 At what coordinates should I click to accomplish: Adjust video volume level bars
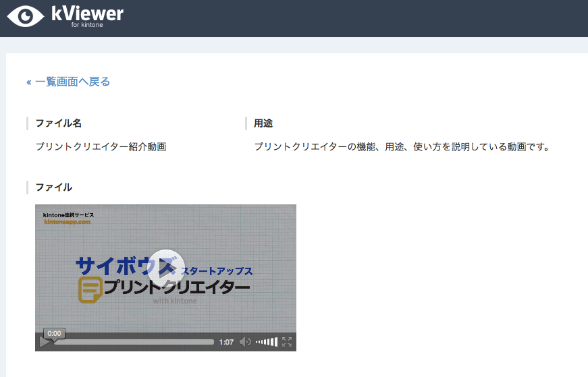pyautogui.click(x=267, y=342)
